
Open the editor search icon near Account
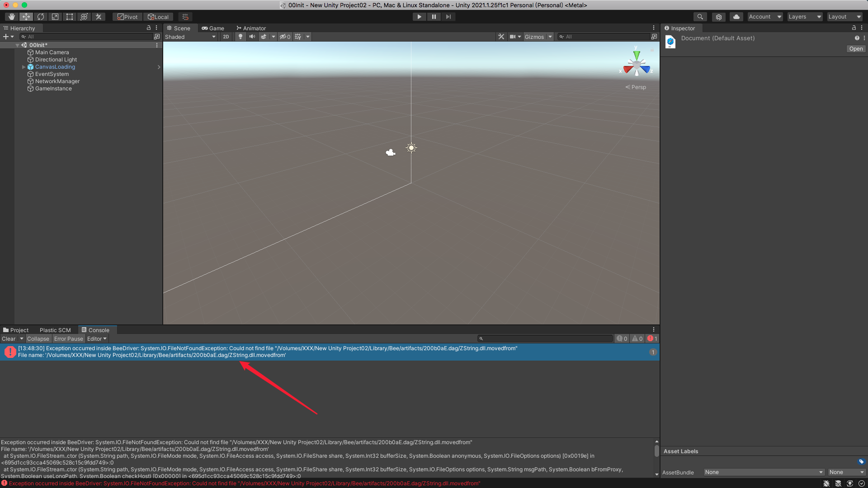700,17
